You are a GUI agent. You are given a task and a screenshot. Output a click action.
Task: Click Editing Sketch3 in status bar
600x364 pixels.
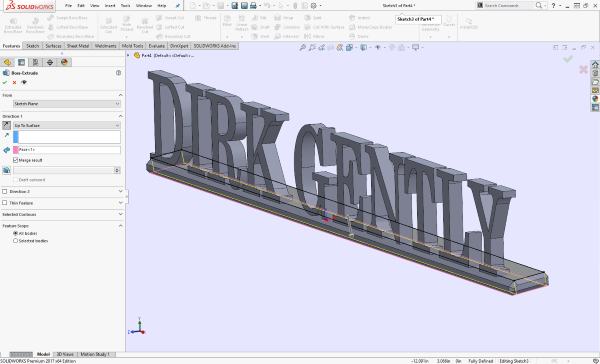pos(514,361)
